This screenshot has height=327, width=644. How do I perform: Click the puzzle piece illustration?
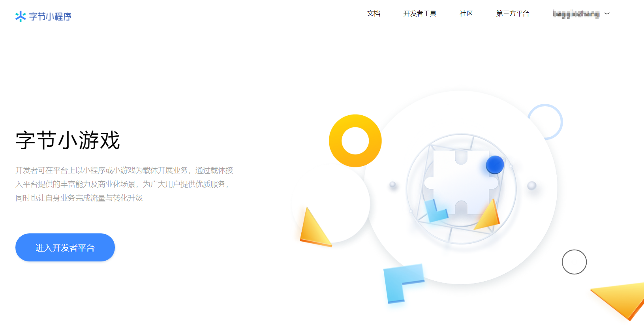[461, 182]
